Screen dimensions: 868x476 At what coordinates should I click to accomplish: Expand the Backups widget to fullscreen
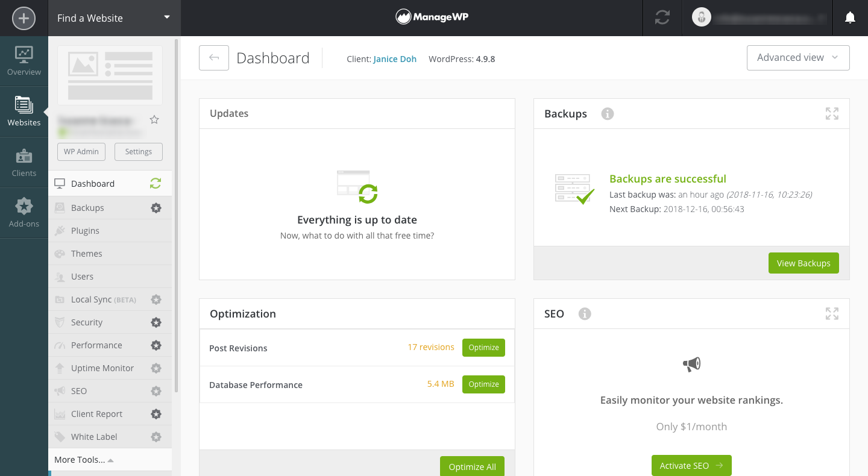pos(832,114)
